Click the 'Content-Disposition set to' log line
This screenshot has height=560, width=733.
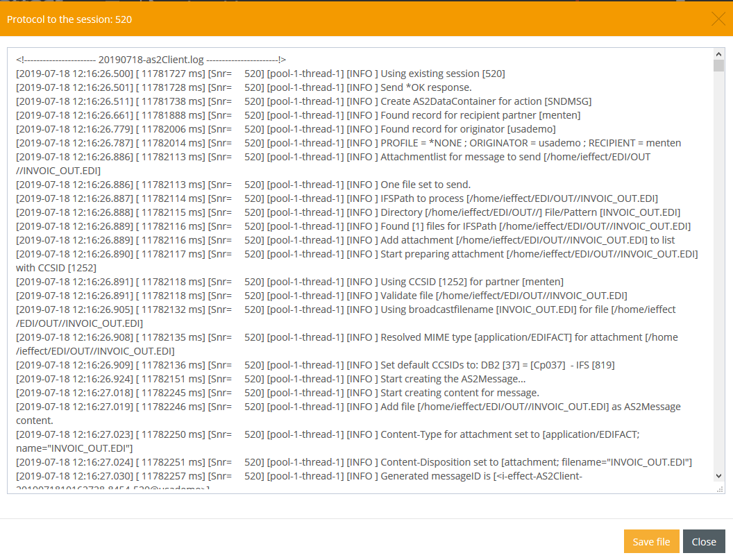click(536, 462)
